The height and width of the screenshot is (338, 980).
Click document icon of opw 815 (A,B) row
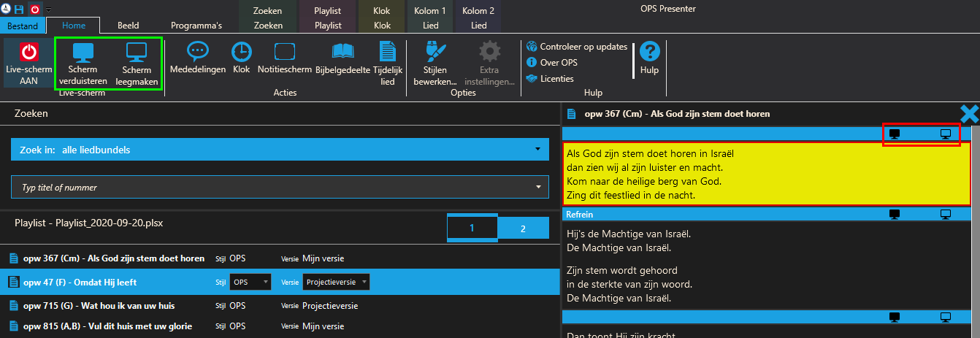pos(14,326)
